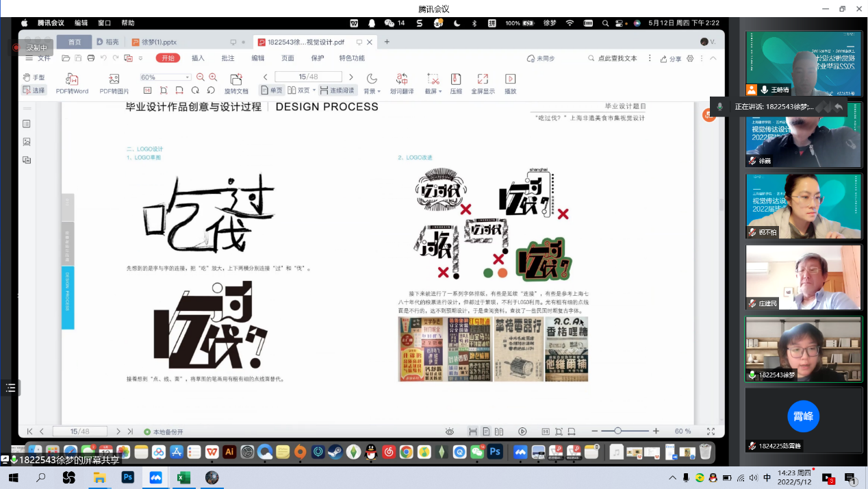Click the 霄峰 participant avatar
This screenshot has height=489, width=868.
click(x=804, y=416)
